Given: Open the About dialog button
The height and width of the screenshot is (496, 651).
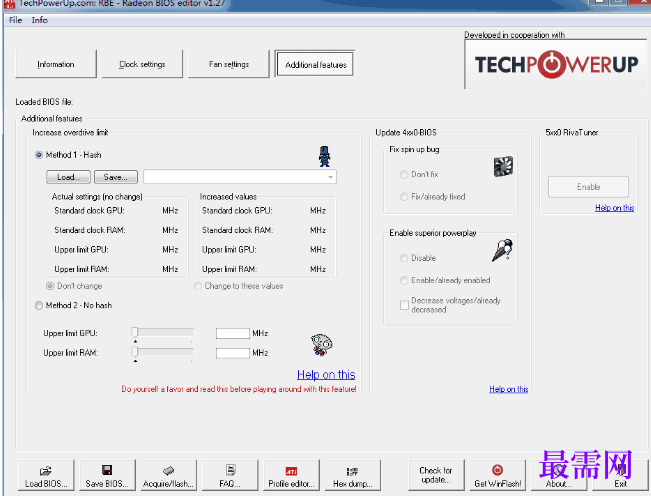Looking at the screenshot, I should [558, 475].
